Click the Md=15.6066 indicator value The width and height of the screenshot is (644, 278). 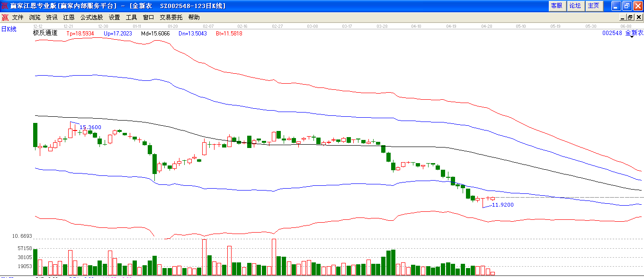pyautogui.click(x=155, y=34)
